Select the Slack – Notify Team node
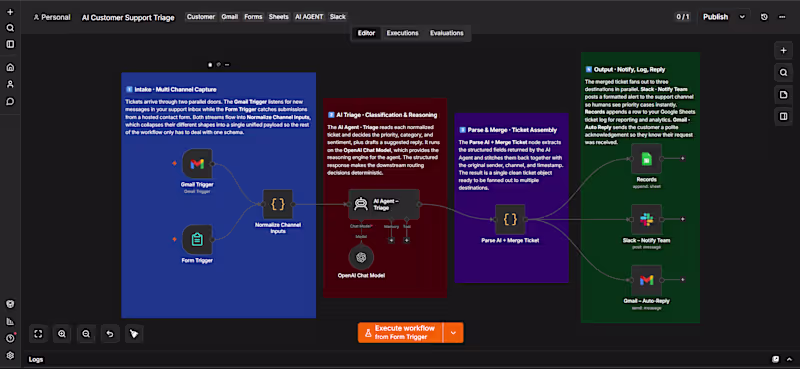This screenshot has height=369, width=800. pyautogui.click(x=646, y=219)
